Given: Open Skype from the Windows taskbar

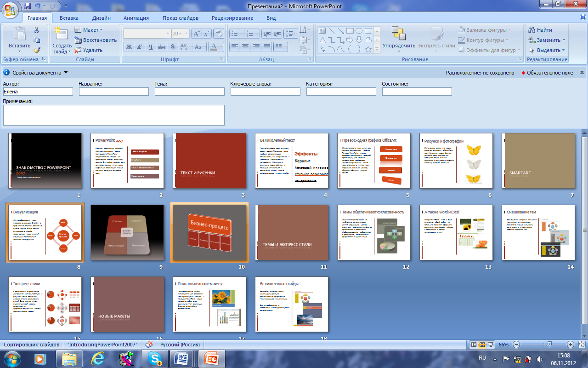Looking at the screenshot, I should click(x=155, y=358).
